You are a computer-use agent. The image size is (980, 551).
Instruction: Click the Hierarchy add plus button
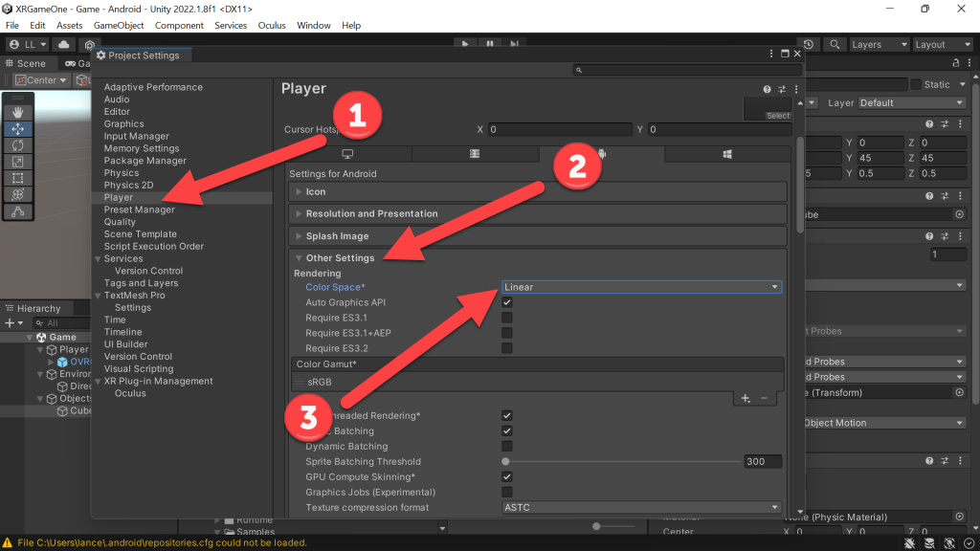13,323
